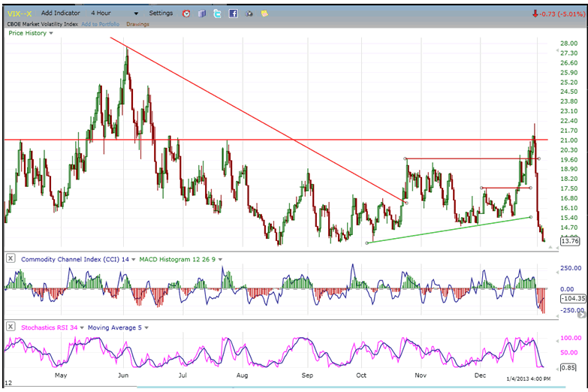Share chart via the Facebook icon
Screen dimensions: 588x392
234,14
